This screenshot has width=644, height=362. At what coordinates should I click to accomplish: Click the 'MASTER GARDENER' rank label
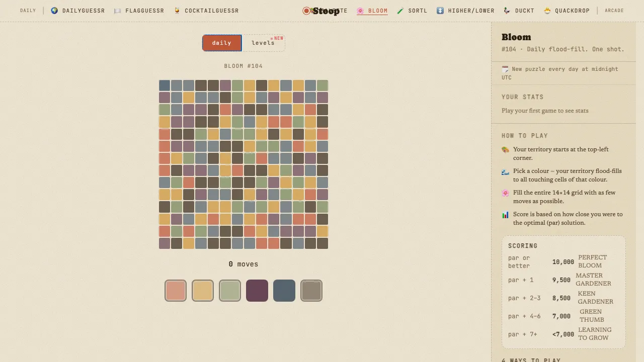click(x=594, y=280)
